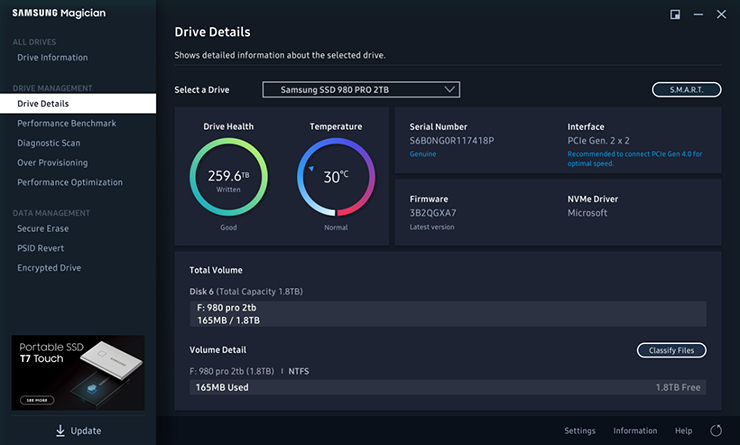Click the Microsoft NVMe Driver value
This screenshot has width=740, height=445.
click(x=587, y=213)
